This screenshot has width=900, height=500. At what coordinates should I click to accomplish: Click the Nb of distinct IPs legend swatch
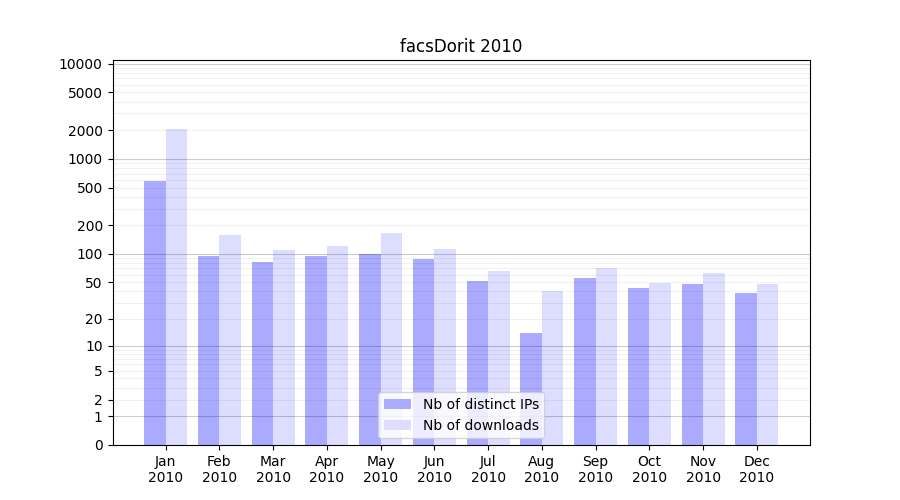click(397, 404)
